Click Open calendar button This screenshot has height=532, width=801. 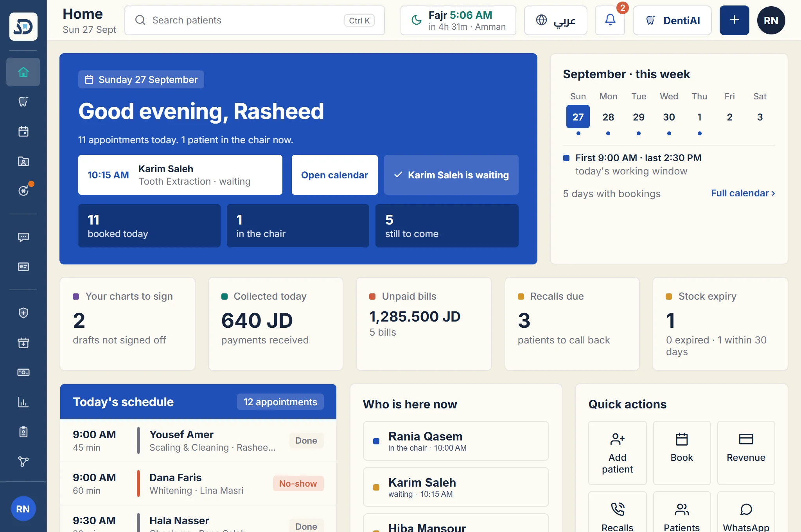click(x=334, y=175)
